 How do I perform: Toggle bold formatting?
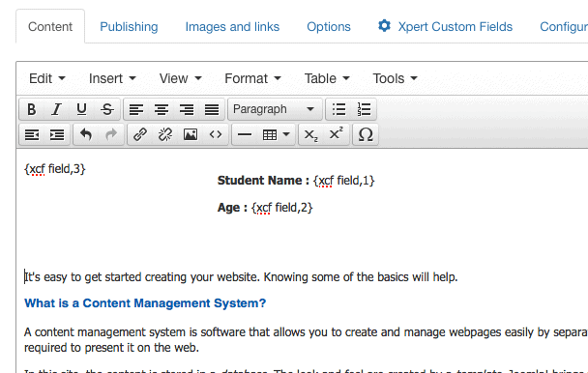coord(32,109)
